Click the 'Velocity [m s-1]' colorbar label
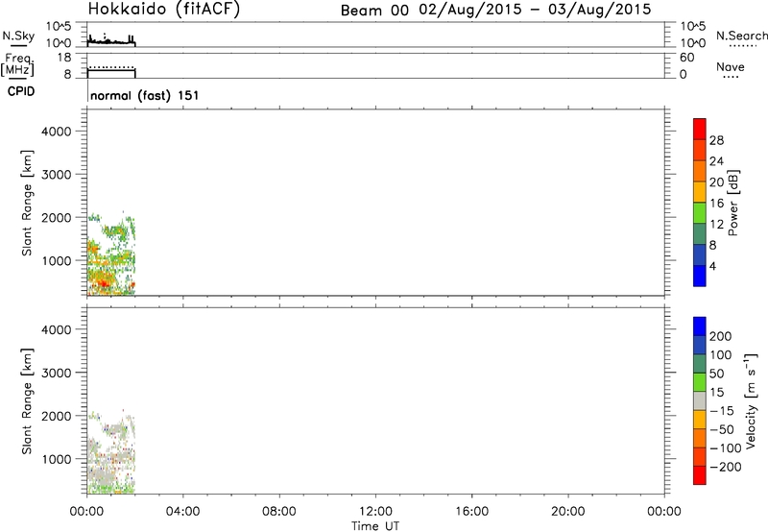Image resolution: width=768 pixels, height=532 pixels. [x=751, y=401]
